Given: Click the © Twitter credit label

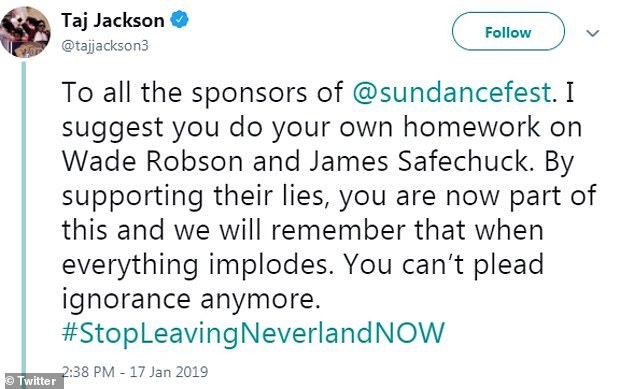Looking at the screenshot, I should click(32, 381).
